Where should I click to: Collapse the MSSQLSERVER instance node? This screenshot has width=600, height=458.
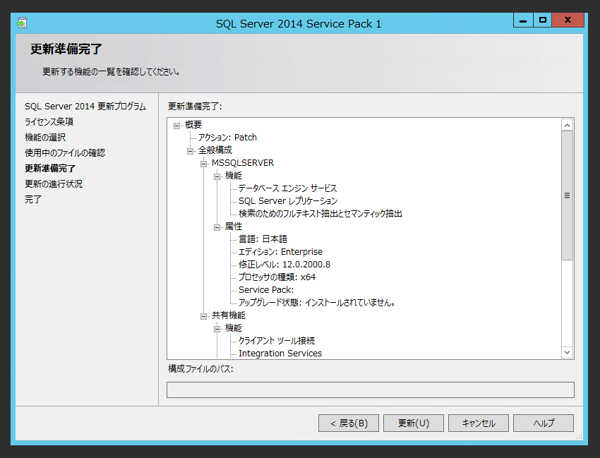click(x=204, y=164)
